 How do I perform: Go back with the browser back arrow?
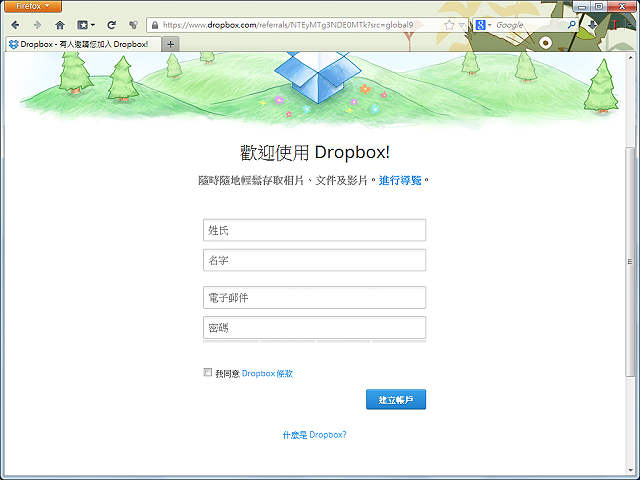coord(15,25)
